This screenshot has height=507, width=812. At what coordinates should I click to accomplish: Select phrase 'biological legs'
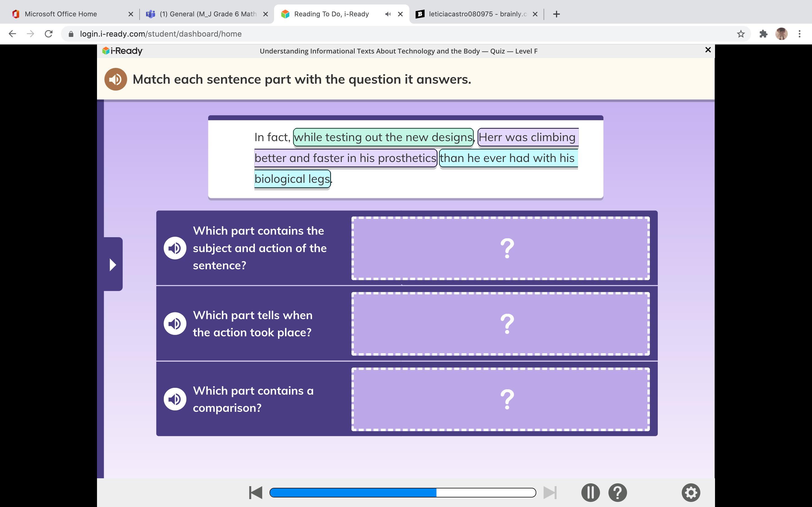click(292, 179)
